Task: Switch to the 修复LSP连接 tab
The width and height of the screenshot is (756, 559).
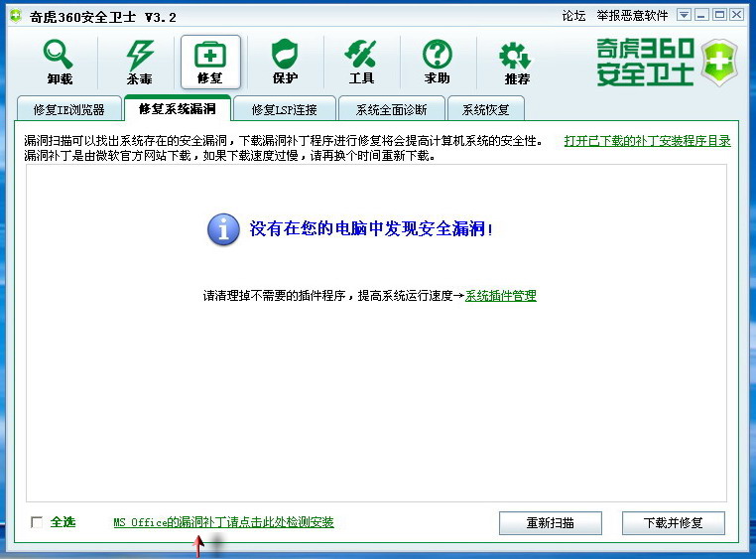Action: pyautogui.click(x=285, y=109)
